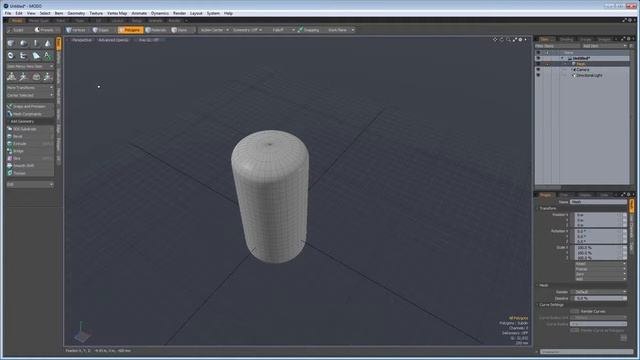
Task: Click the Thicken tool
Action: click(30, 173)
